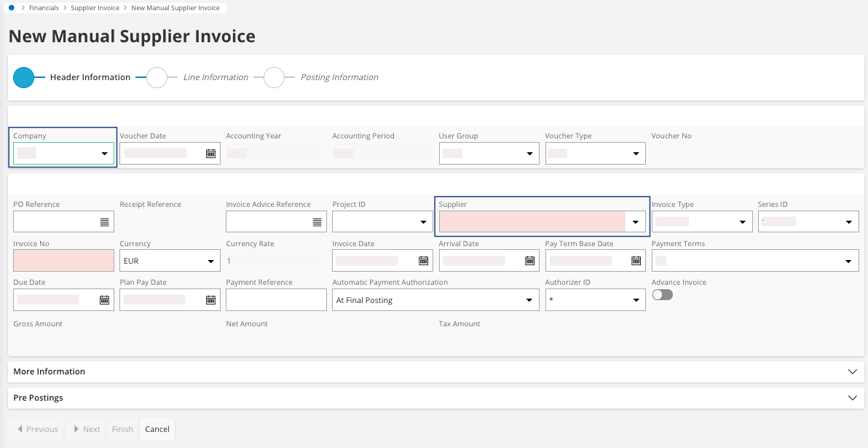Open the Automatic Payment Authorization dropdown
This screenshot has width=868, height=448.
pos(434,300)
